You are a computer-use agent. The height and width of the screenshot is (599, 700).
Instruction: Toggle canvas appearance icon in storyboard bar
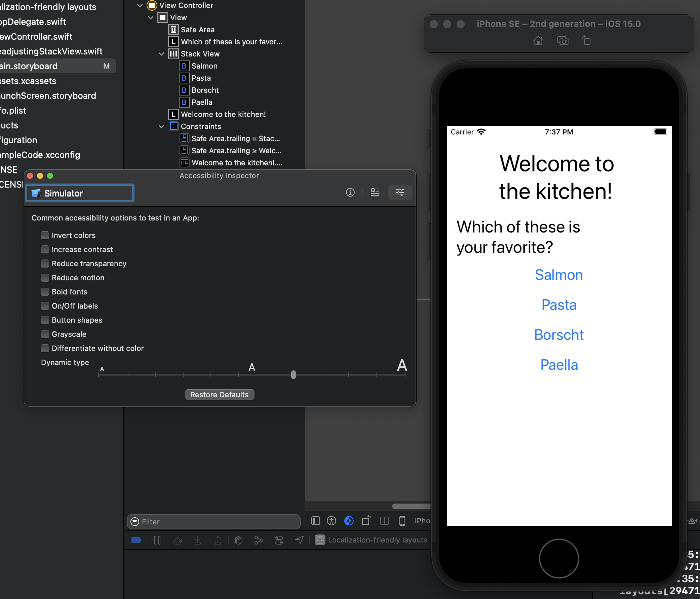pos(349,521)
